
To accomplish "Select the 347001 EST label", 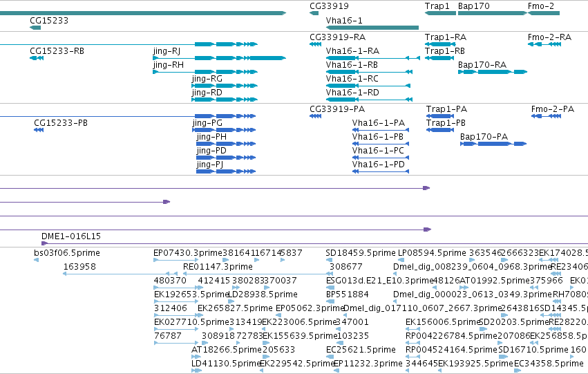I will click(x=352, y=323).
